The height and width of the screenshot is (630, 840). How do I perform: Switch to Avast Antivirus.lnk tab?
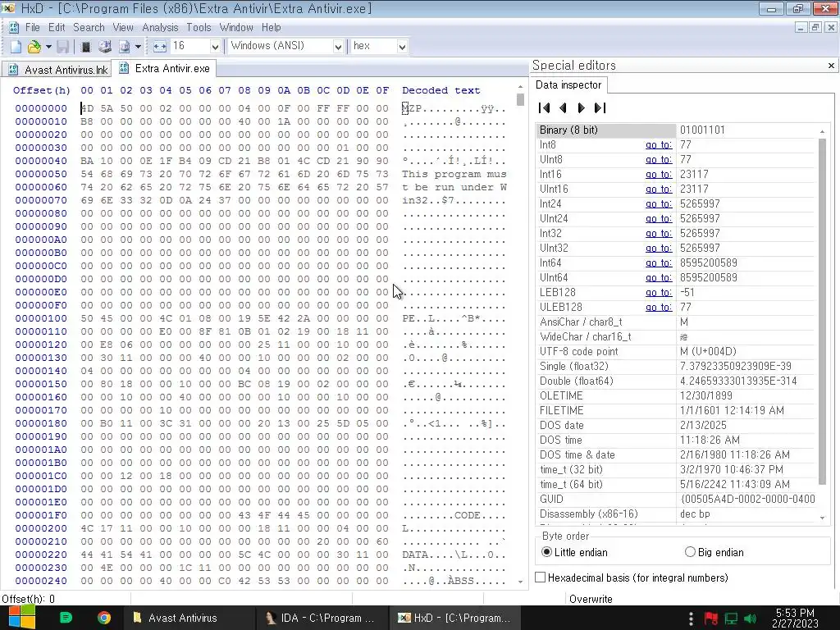click(x=57, y=70)
